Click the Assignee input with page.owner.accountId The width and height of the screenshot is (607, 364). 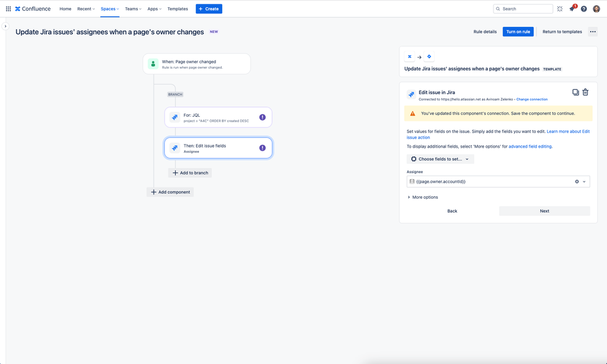coord(498,182)
